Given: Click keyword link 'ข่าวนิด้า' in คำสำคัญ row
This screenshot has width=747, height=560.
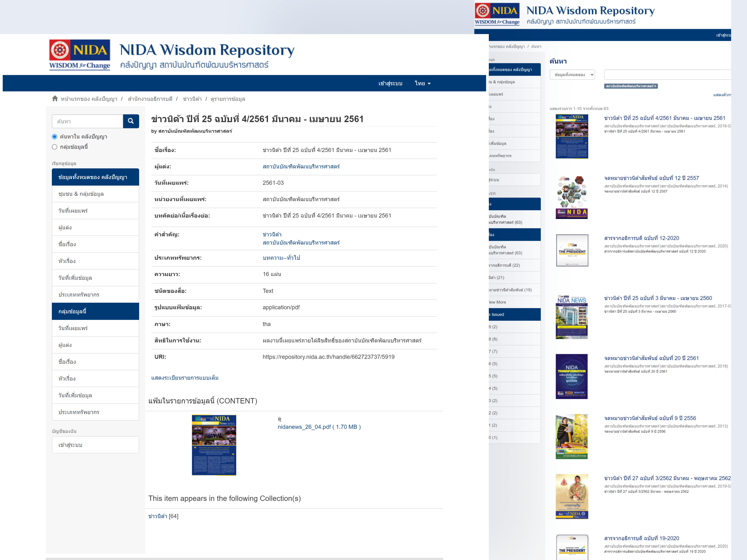Looking at the screenshot, I should click(x=272, y=234).
